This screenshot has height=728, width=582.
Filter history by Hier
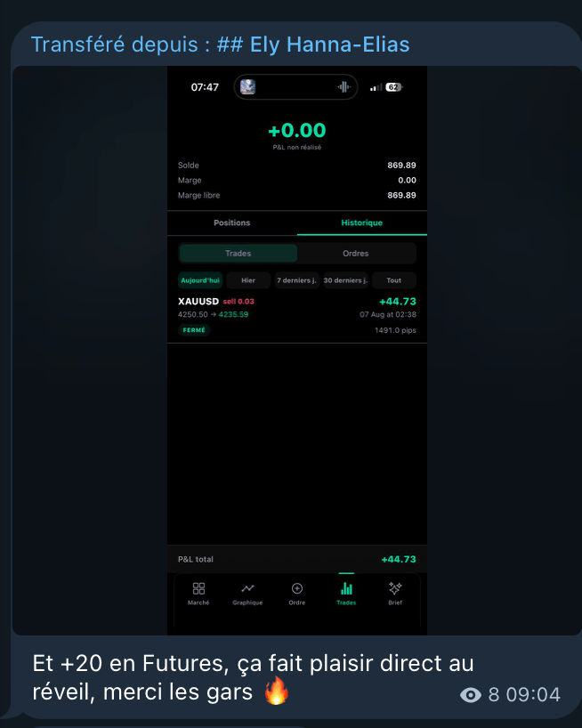pos(248,280)
